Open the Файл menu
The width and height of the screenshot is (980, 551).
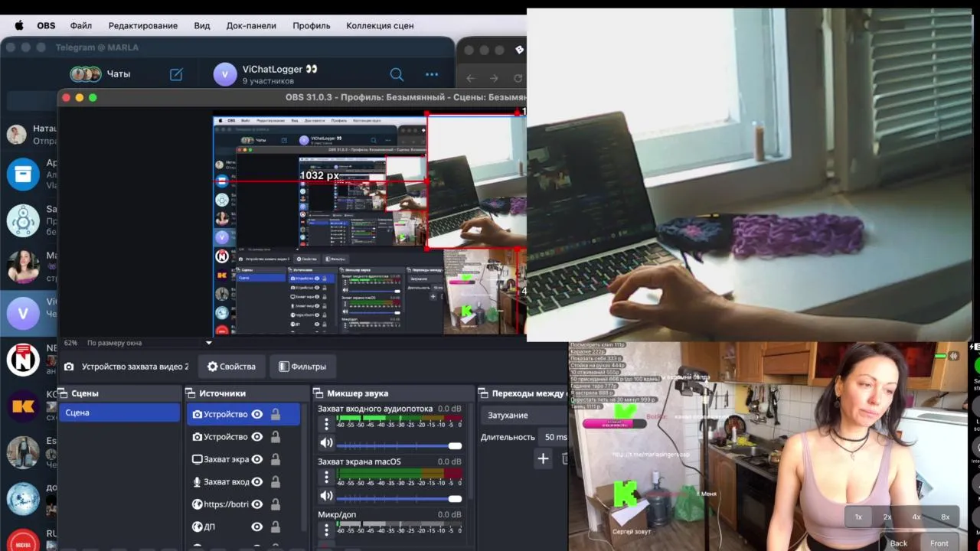click(x=81, y=25)
